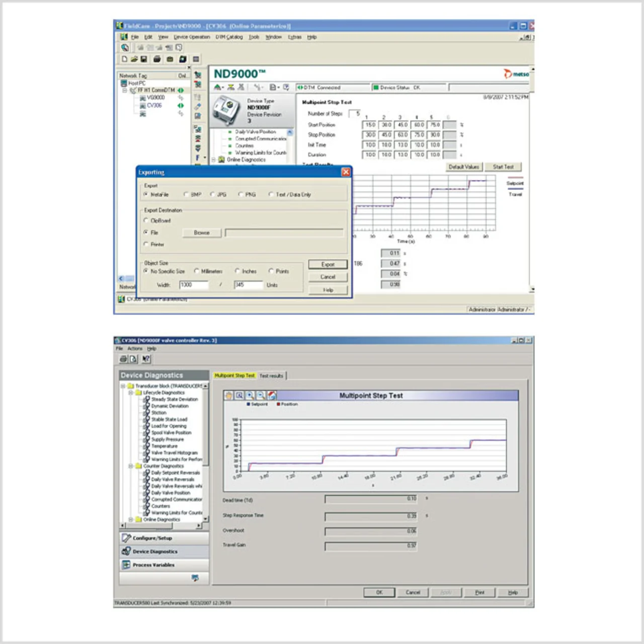
Task: Open the Device Operation menu
Action: [192, 37]
